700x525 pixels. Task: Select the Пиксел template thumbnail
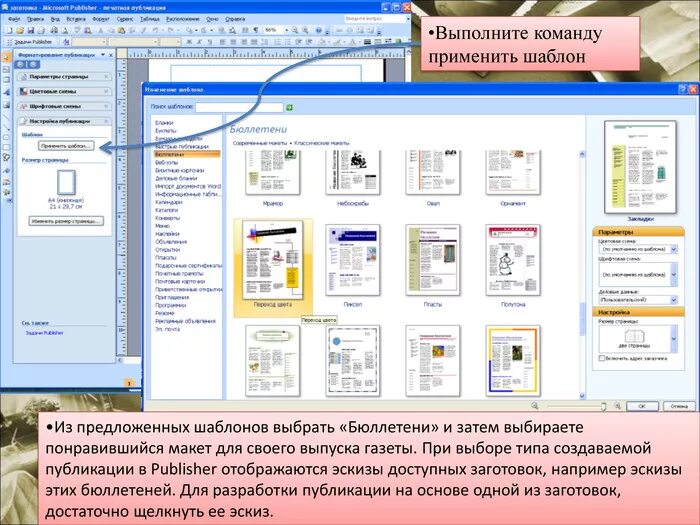click(x=353, y=260)
